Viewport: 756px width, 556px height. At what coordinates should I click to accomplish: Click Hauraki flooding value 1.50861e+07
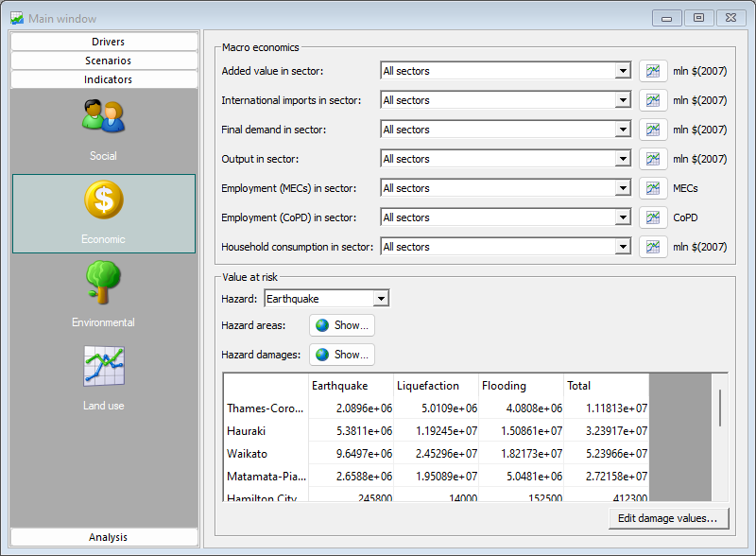click(x=522, y=431)
